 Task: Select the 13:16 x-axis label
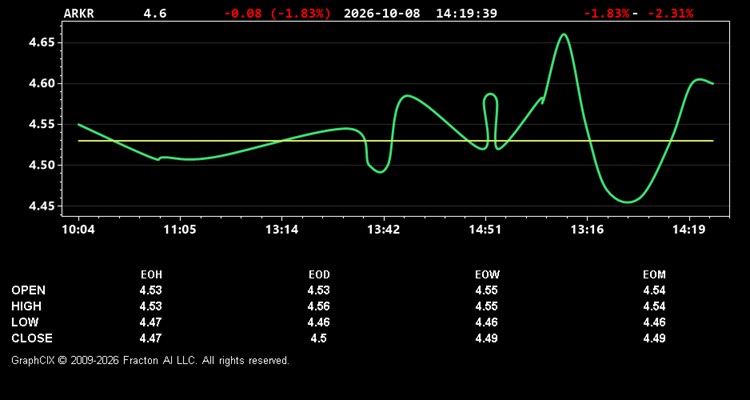tap(586, 230)
